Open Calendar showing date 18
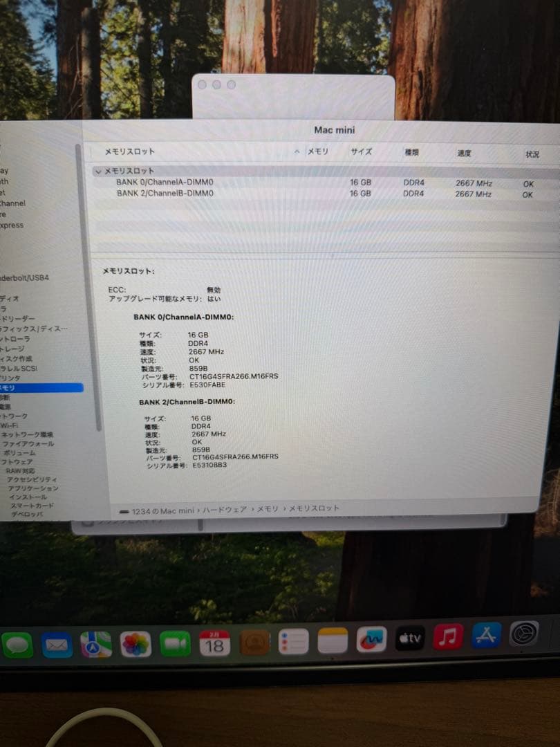Viewport: 560px width, 747px height. [214, 643]
